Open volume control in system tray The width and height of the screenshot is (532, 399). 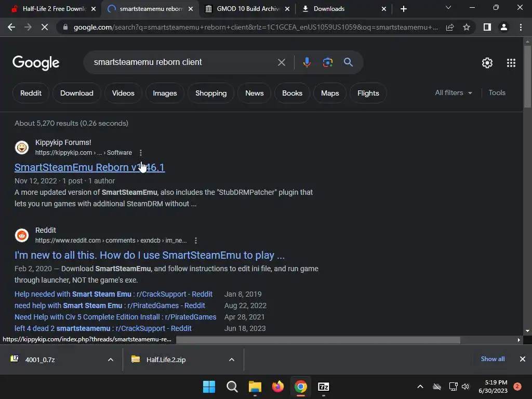[x=465, y=387]
